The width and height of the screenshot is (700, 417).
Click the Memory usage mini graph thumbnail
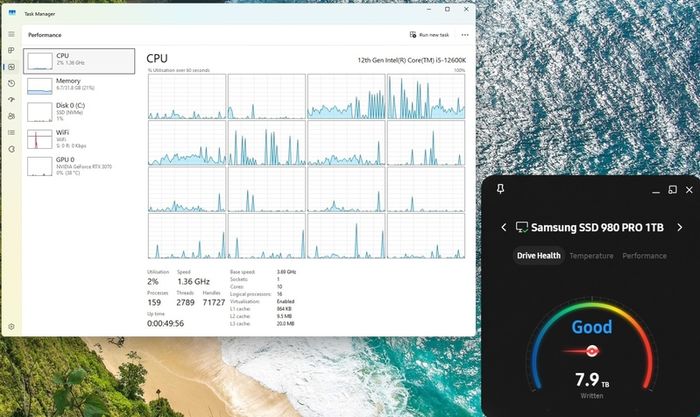coord(40,86)
